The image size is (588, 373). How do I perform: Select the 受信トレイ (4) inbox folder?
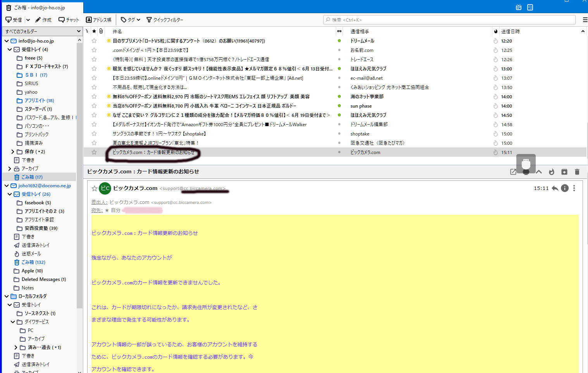coord(34,50)
